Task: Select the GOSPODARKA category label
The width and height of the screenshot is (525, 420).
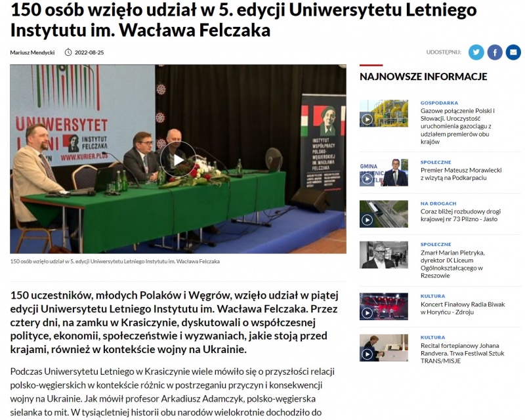Action: click(x=439, y=103)
